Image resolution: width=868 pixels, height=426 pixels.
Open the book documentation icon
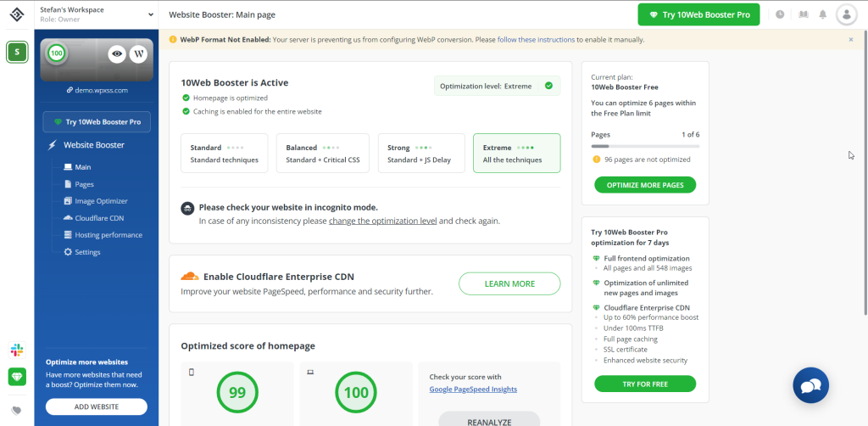pos(804,14)
